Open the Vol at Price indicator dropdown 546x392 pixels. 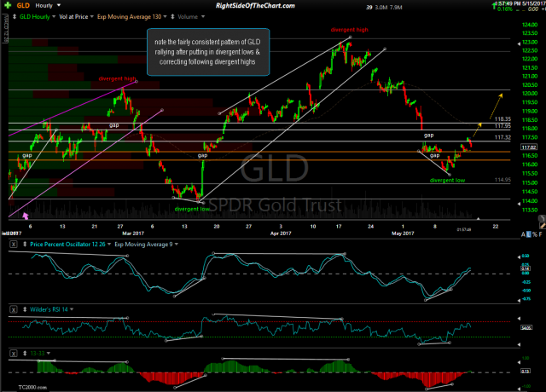92,16
